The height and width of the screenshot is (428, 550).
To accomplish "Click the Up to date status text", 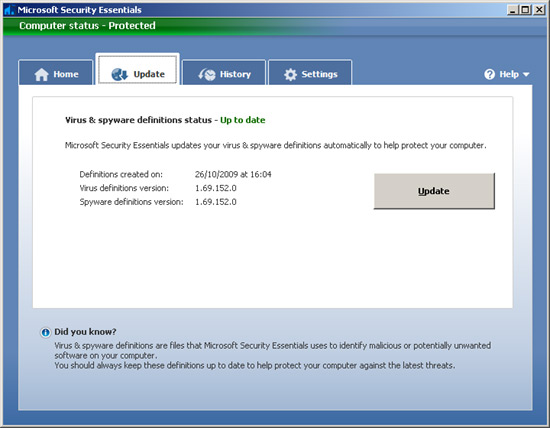I will (x=243, y=120).
